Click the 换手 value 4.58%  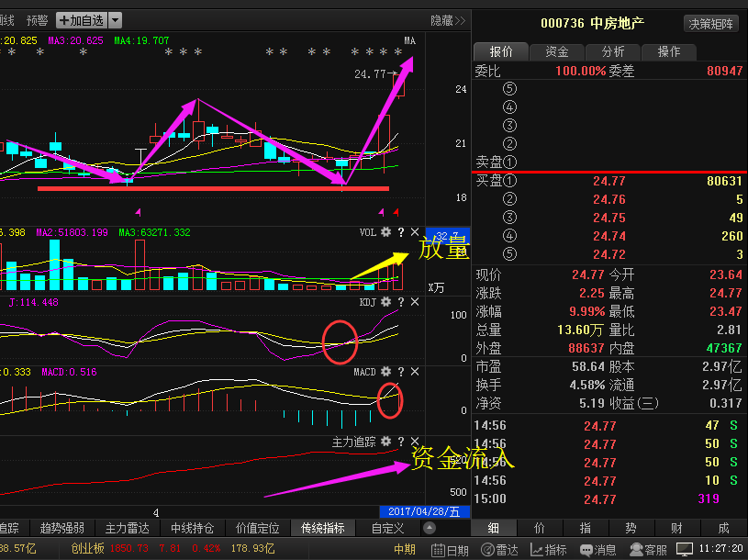[x=587, y=385]
